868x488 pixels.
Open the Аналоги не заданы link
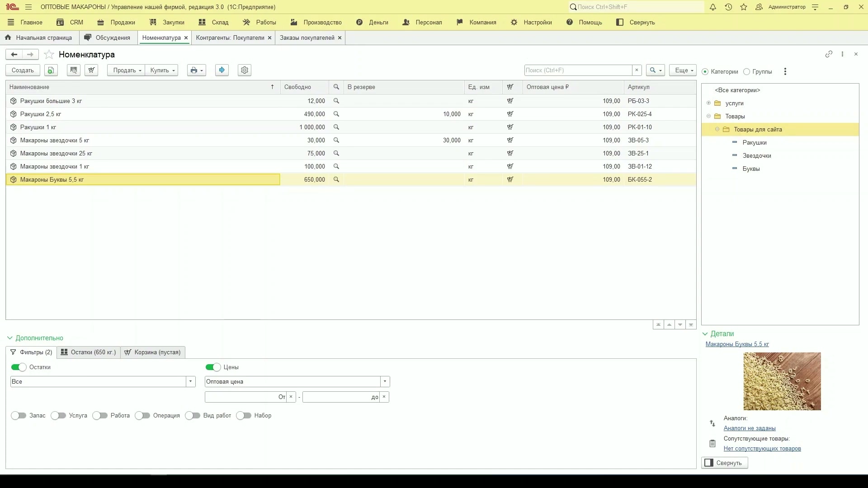click(750, 428)
